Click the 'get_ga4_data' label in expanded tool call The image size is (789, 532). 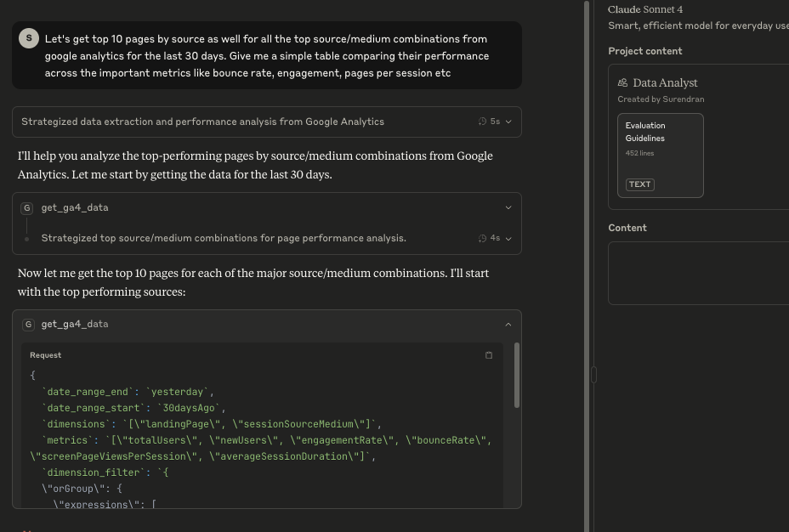(75, 325)
